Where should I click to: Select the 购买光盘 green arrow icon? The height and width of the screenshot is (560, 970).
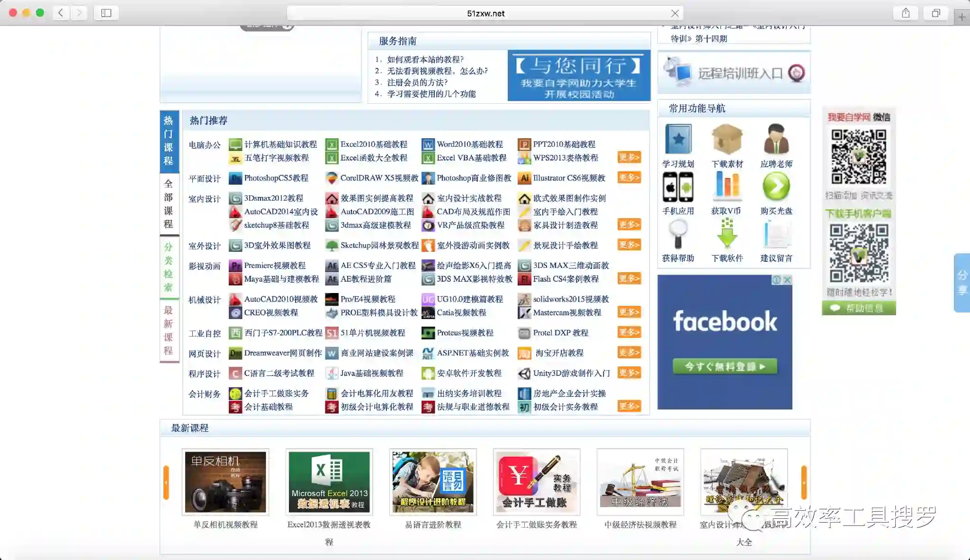pyautogui.click(x=776, y=186)
